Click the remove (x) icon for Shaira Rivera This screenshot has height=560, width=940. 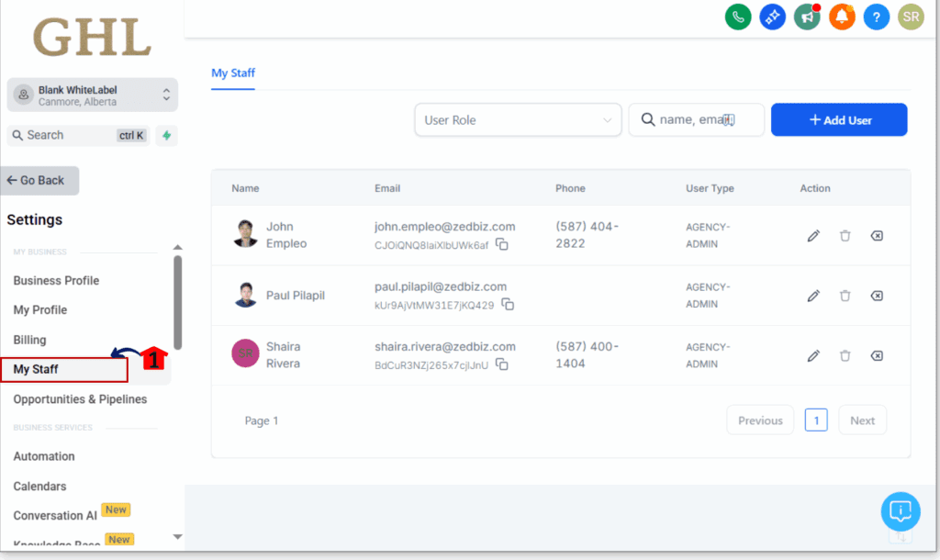pos(877,355)
